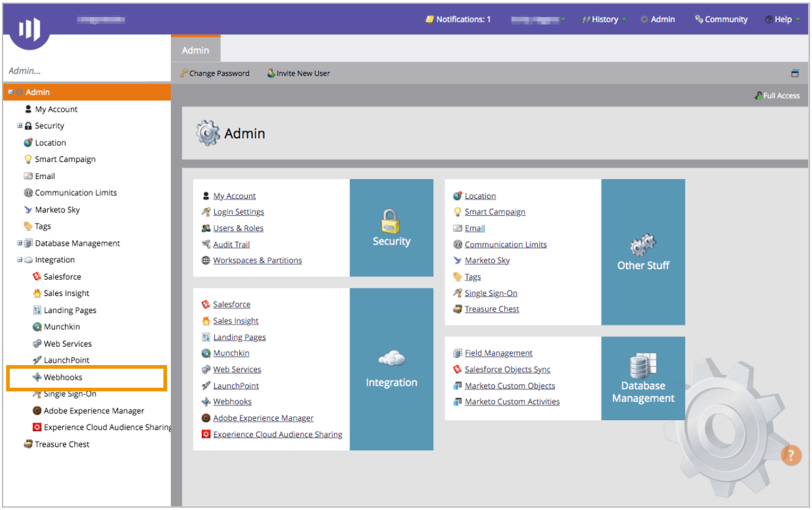This screenshot has height=510, width=812.
Task: Click the collapse panel icon in toolbar
Action: click(x=795, y=73)
